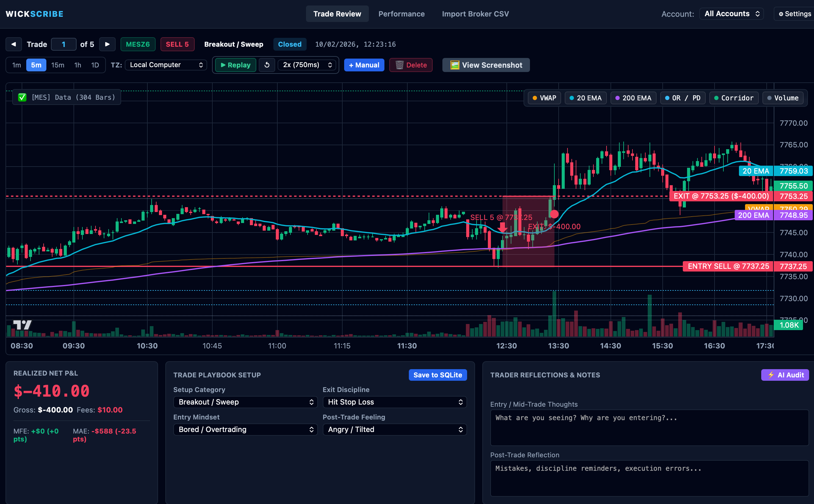Open the Post-Trade Feeling dropdown
814x504 pixels.
395,429
